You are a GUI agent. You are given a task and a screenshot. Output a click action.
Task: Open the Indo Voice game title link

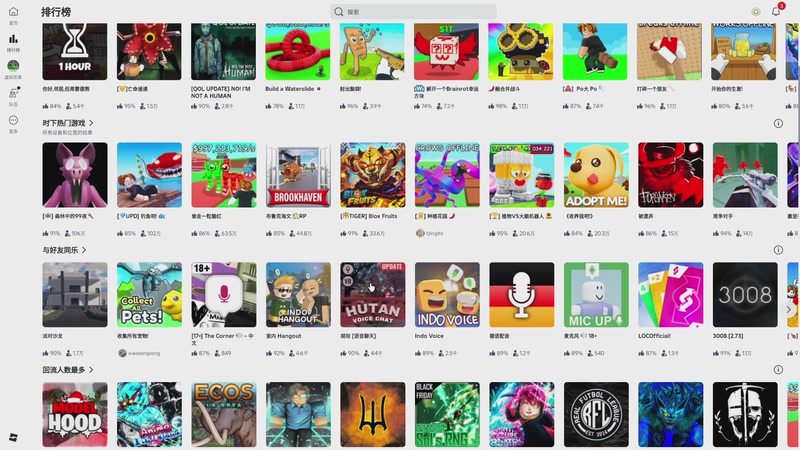(x=429, y=336)
